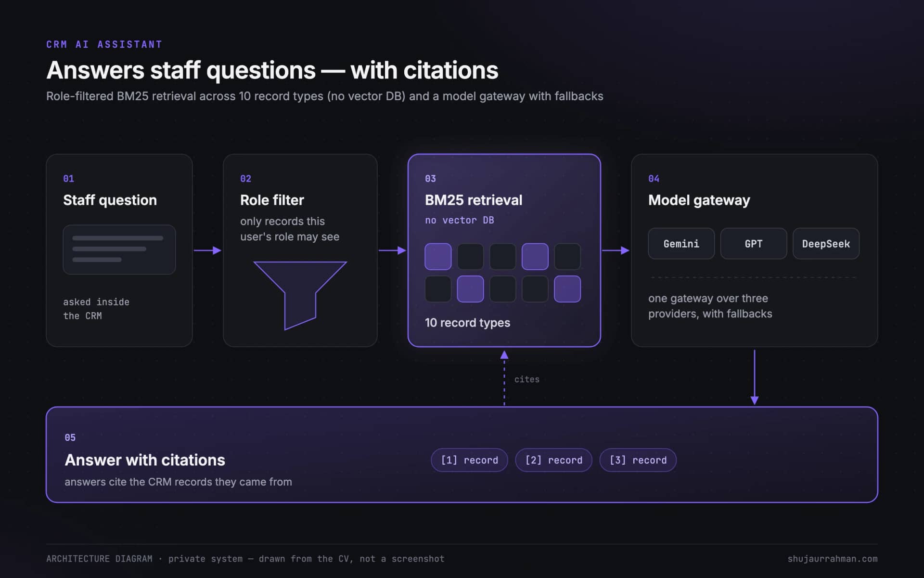
Task: Click the 'cites' label beside dashed arrow
Action: point(526,380)
